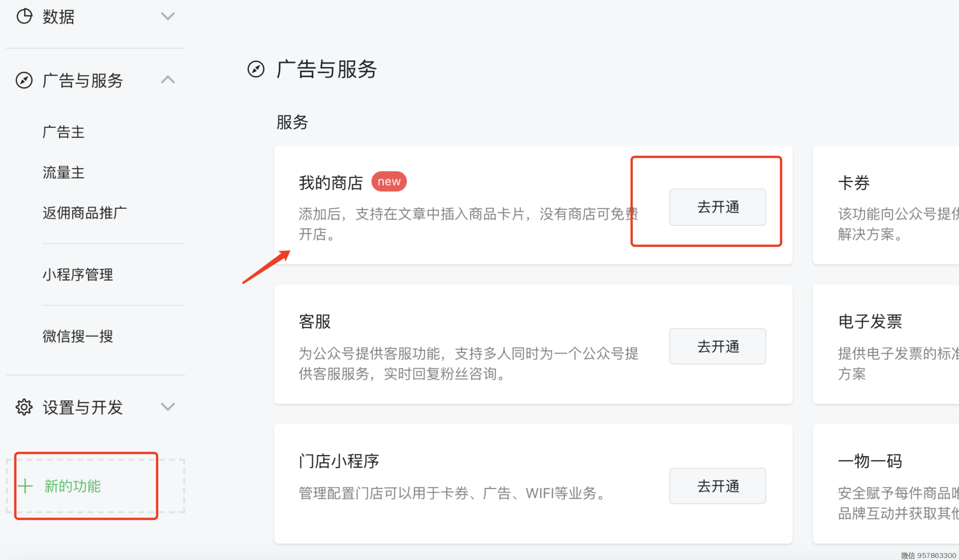Go to 小程序管理 in the sidebar

pyautogui.click(x=78, y=275)
